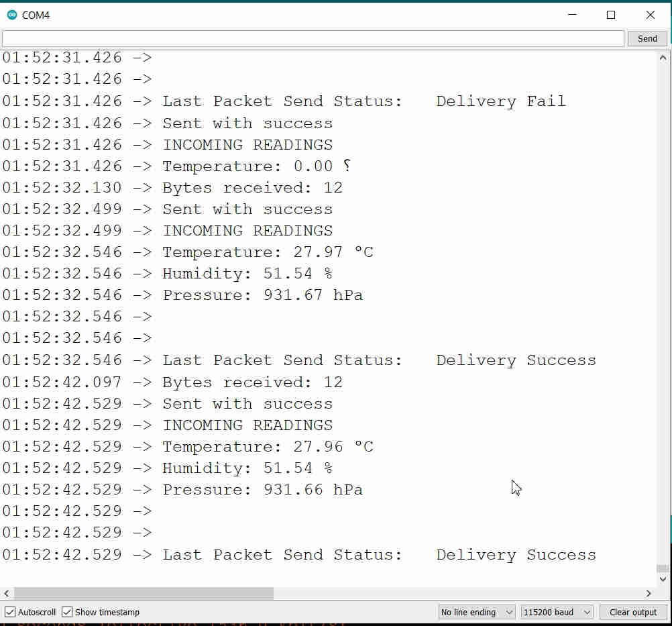Click the 'Temperature: 0.00' line
Image resolution: width=672 pixels, height=626 pixels.
coord(256,166)
